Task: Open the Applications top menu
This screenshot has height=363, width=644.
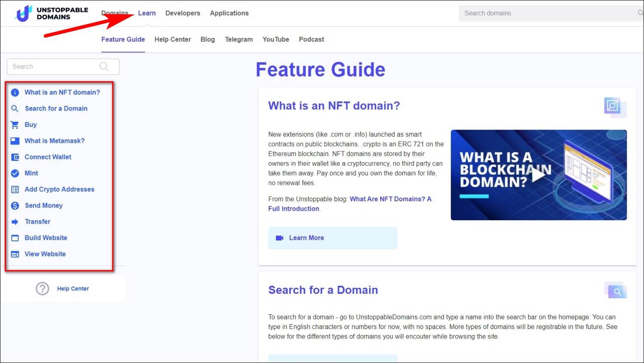Action: coord(229,13)
